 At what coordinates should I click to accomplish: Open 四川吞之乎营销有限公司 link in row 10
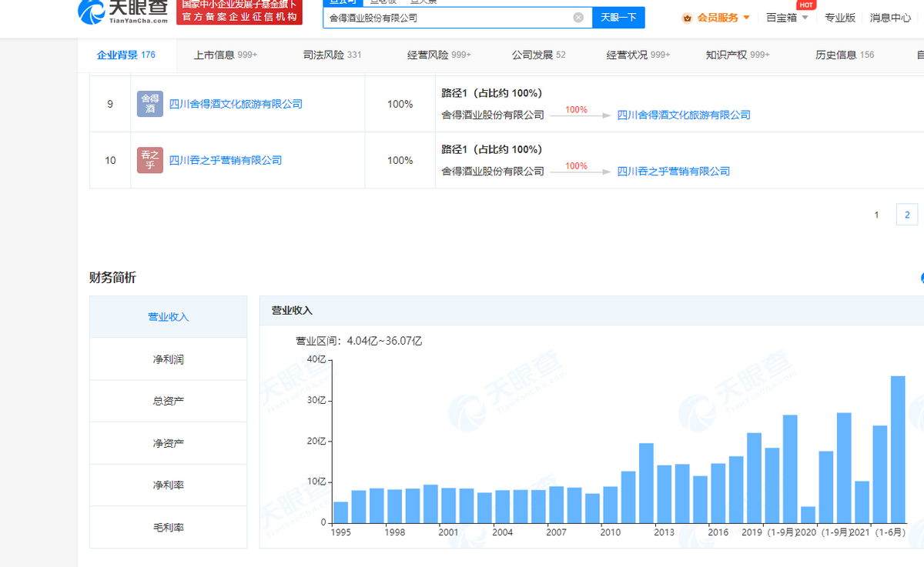pyautogui.click(x=226, y=160)
